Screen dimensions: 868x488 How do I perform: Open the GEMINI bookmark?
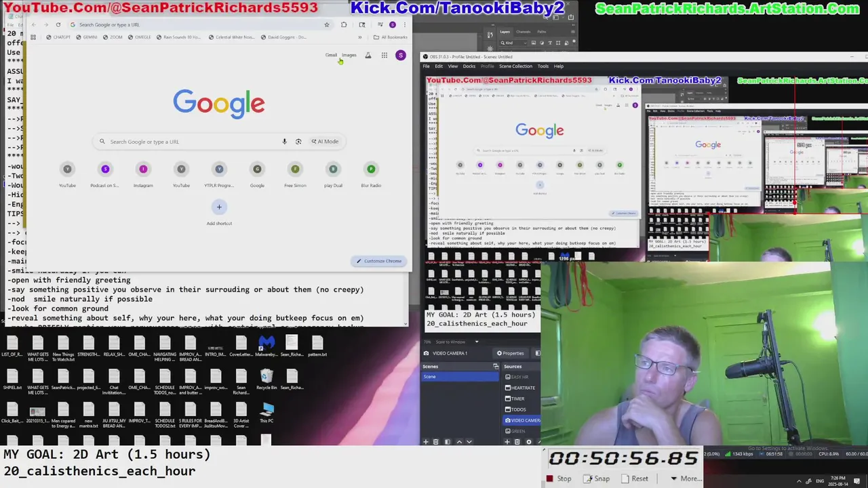87,37
